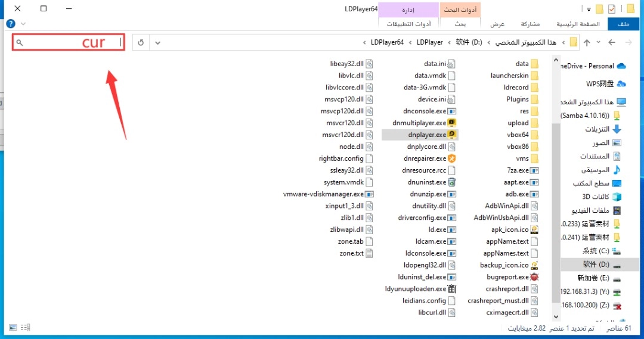This screenshot has width=644, height=339.
Task: Open the الصفحة الرئيسية (Home) tab
Action: point(578,24)
